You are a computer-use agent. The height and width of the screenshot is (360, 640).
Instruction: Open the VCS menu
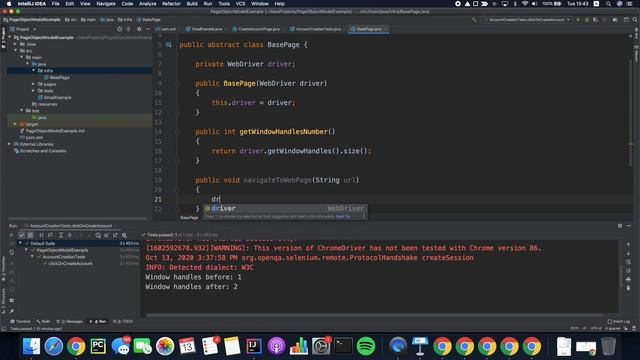click(240, 4)
